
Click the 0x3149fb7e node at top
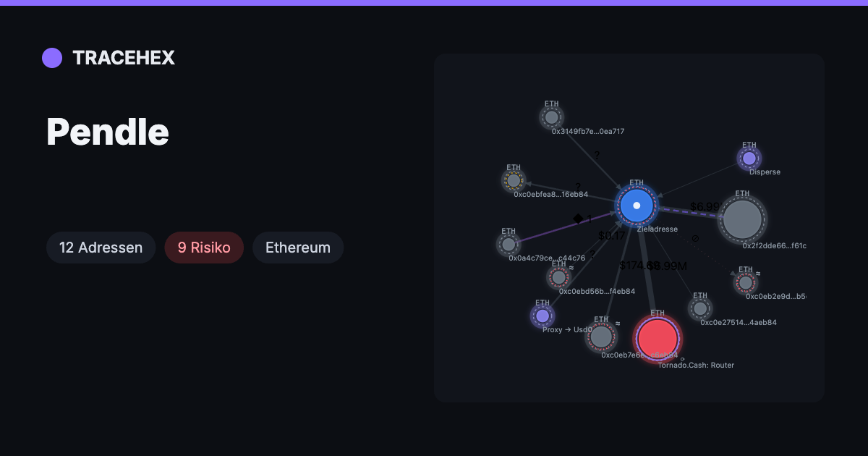(x=552, y=117)
